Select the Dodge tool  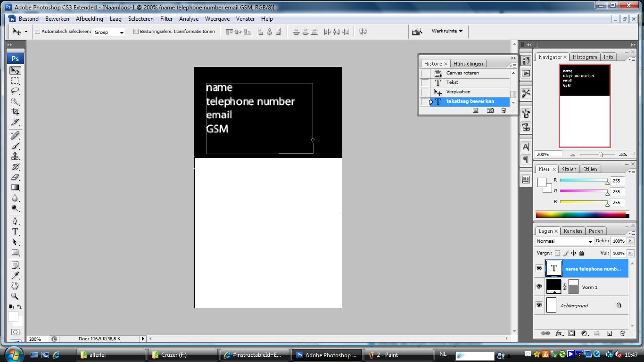coord(15,209)
